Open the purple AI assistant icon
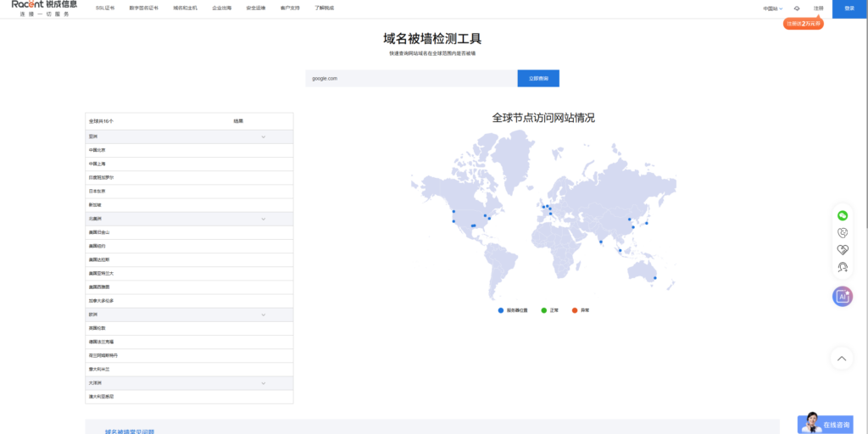The height and width of the screenshot is (434, 868). tap(842, 296)
